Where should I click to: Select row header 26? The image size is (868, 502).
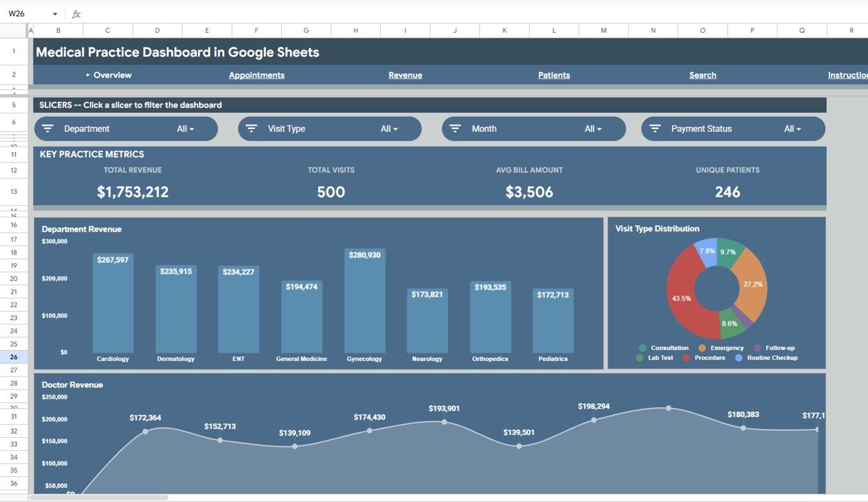[13, 358]
